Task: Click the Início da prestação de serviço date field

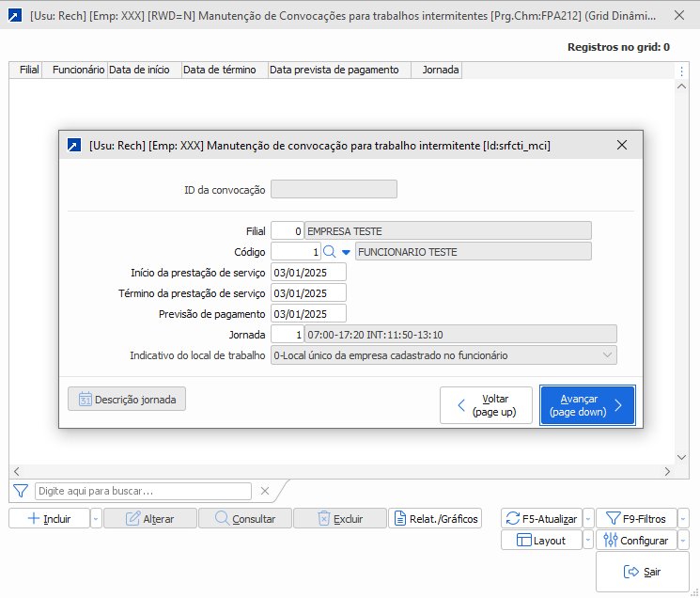Action: click(x=308, y=273)
